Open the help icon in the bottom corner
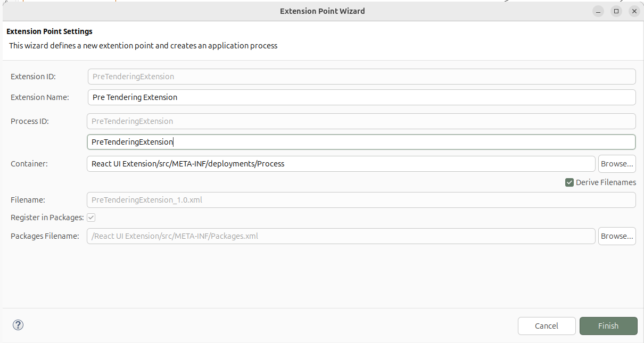Image resolution: width=644 pixels, height=343 pixels. (x=18, y=324)
